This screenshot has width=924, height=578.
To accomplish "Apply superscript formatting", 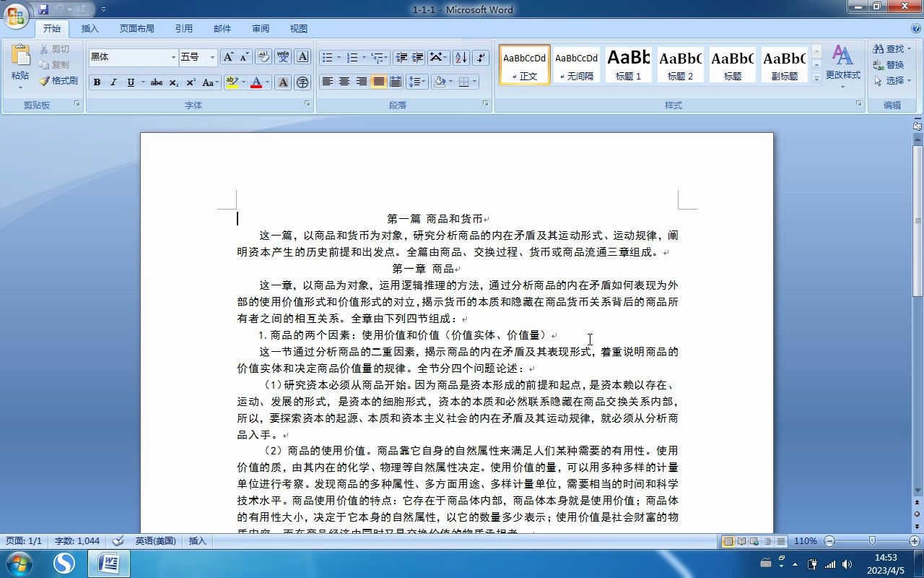I will click(191, 82).
